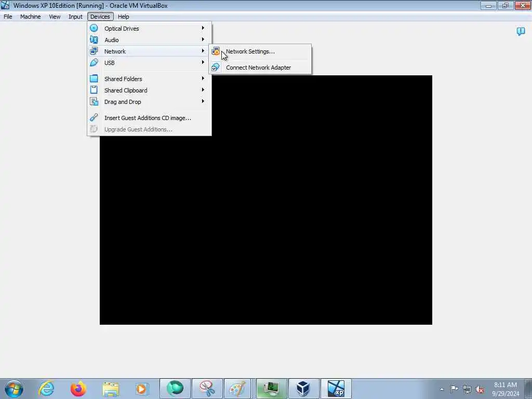532x399 pixels.
Task: Click the Optical Drives disc icon
Action: (94, 28)
